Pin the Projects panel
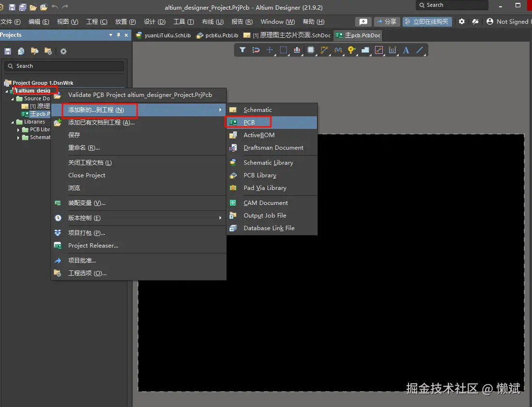 point(118,35)
